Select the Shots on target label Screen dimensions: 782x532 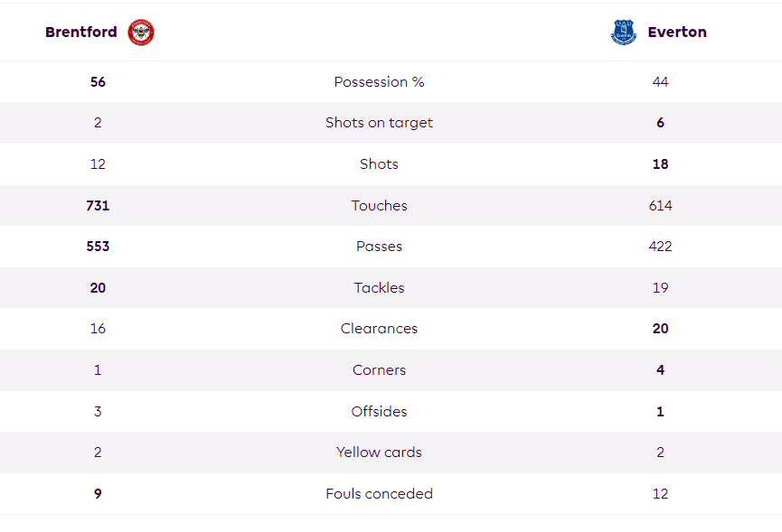point(379,123)
